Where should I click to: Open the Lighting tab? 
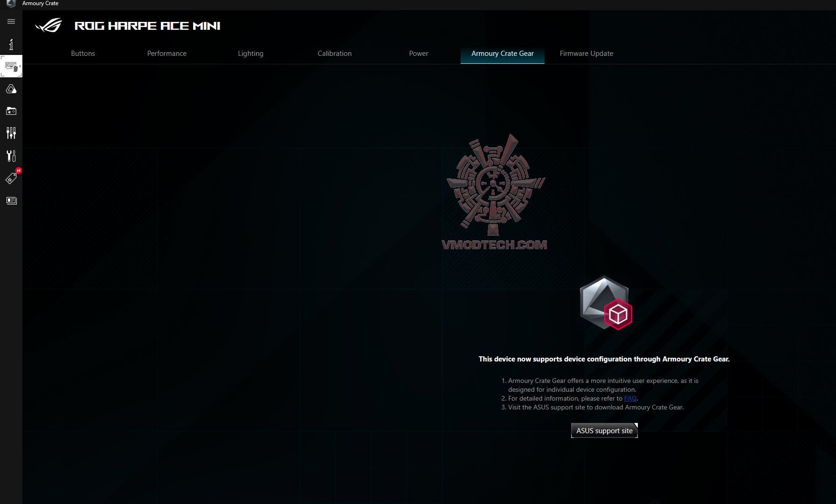pos(251,54)
